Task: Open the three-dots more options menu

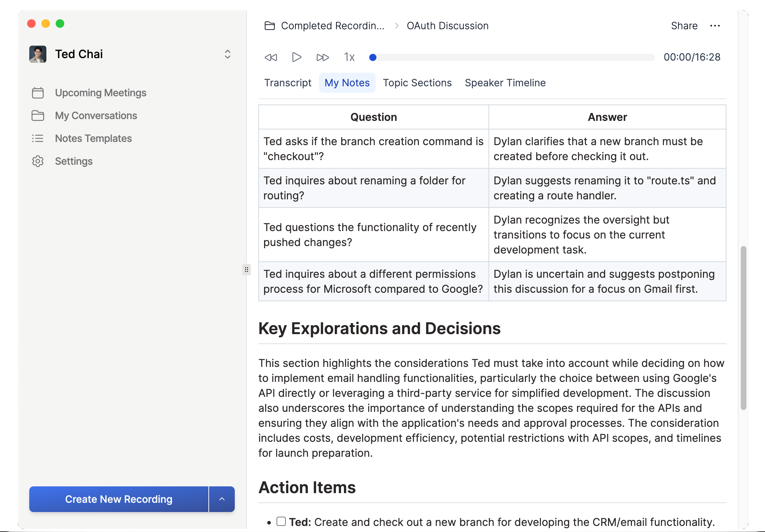Action: coord(715,26)
